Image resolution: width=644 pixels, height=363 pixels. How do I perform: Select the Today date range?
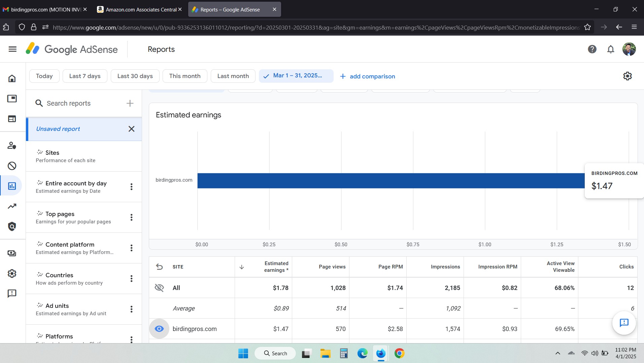[44, 76]
